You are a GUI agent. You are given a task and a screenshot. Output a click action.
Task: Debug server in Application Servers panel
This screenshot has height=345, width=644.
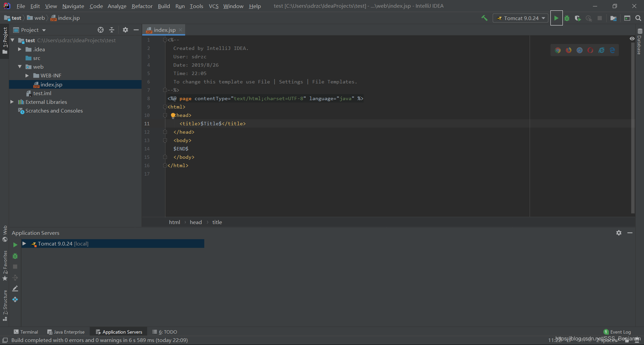click(15, 256)
